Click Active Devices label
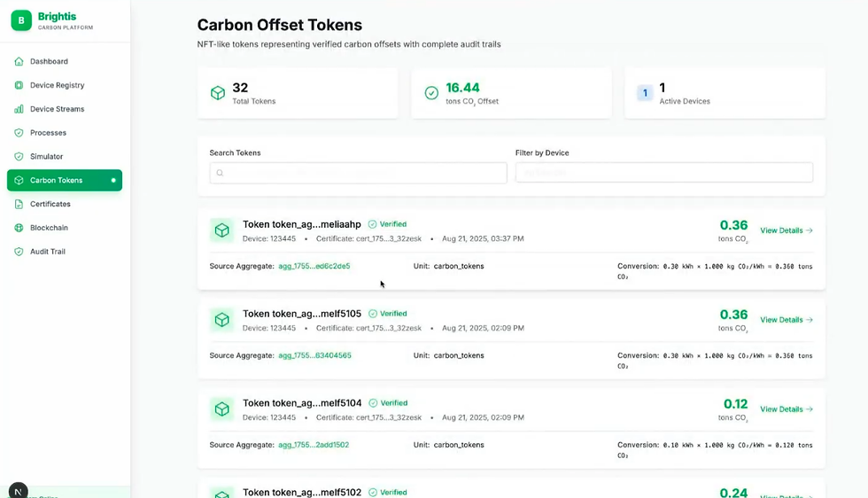 click(x=685, y=101)
